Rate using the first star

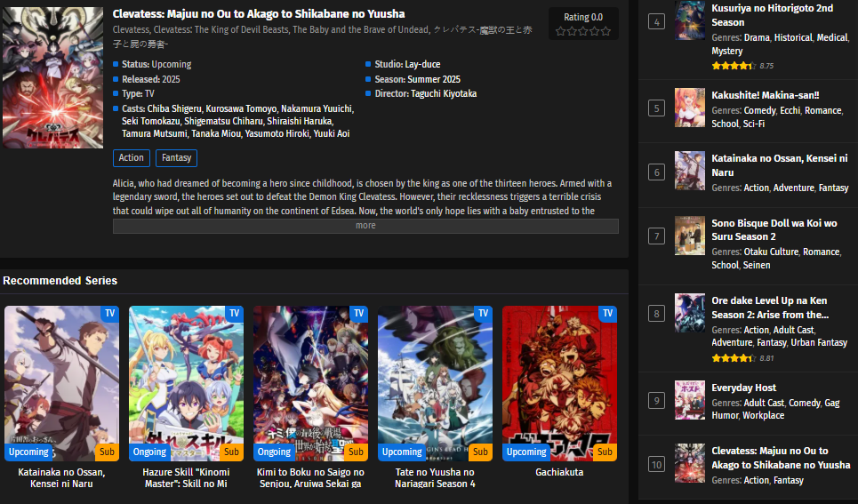tap(560, 31)
